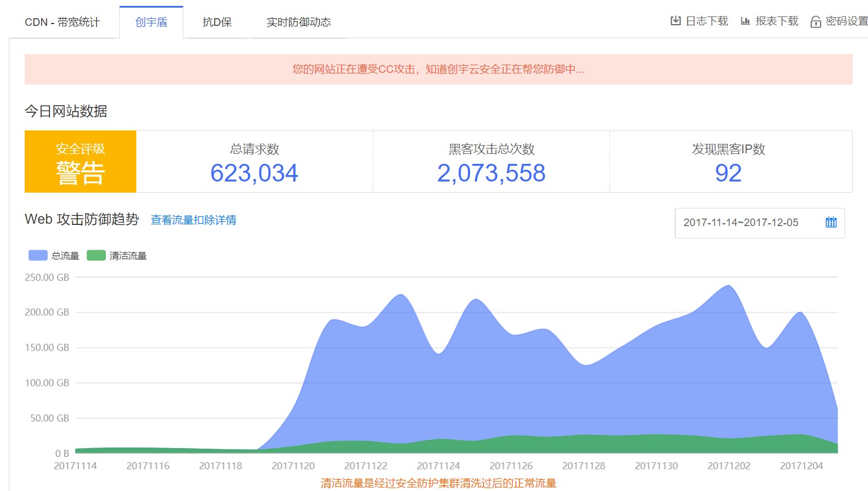Switch to CDN - 带宽统计 tab

point(62,22)
